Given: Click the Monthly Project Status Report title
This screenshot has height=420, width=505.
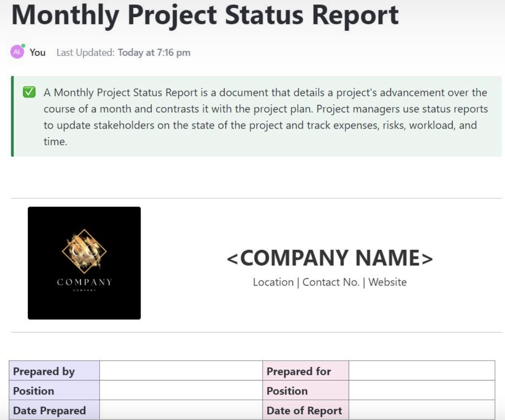Looking at the screenshot, I should click(205, 15).
